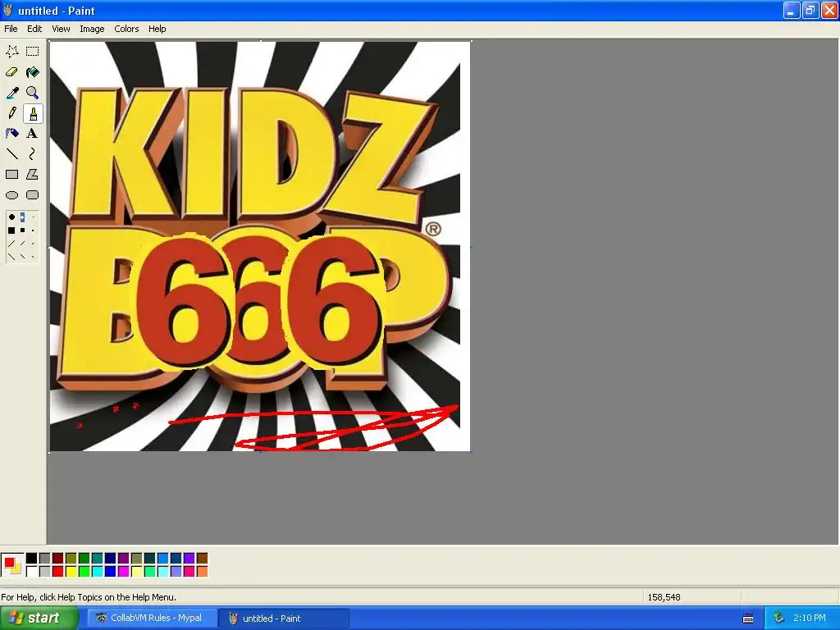
Task: Minimize the Paint window
Action: pyautogui.click(x=792, y=10)
